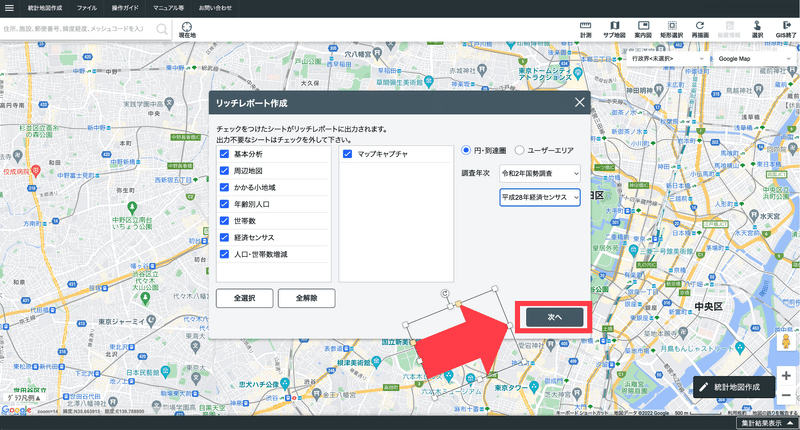This screenshot has width=800, height=430.
Task: Click the 全解除 button
Action: pyautogui.click(x=307, y=298)
